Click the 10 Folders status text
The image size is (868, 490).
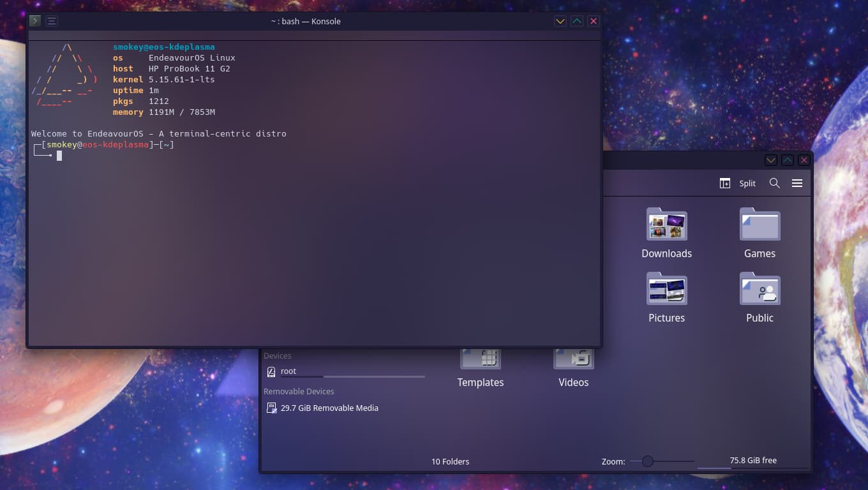coord(450,461)
